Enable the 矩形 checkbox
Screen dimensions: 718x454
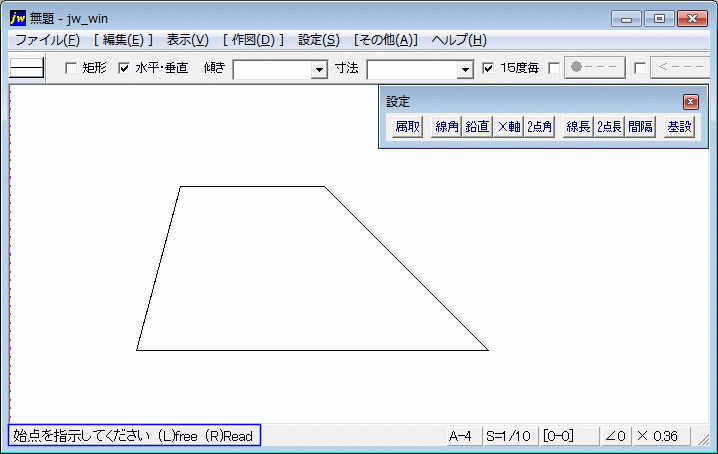click(x=71, y=68)
